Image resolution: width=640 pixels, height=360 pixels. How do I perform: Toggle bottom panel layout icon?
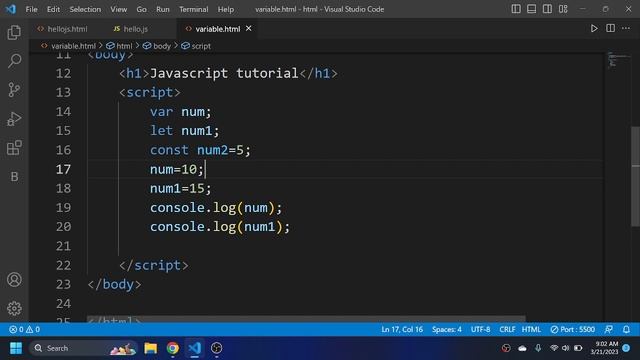(531, 9)
